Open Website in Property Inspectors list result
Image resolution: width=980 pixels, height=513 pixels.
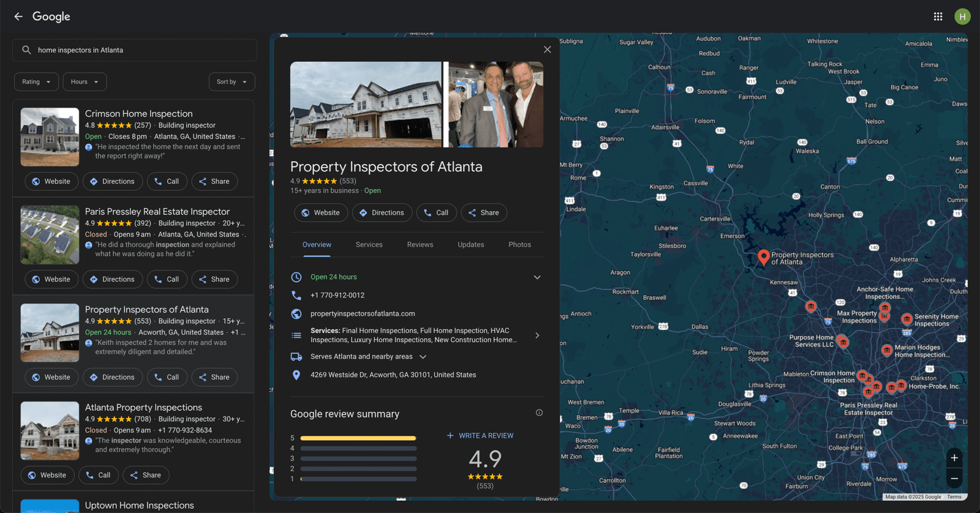(51, 377)
